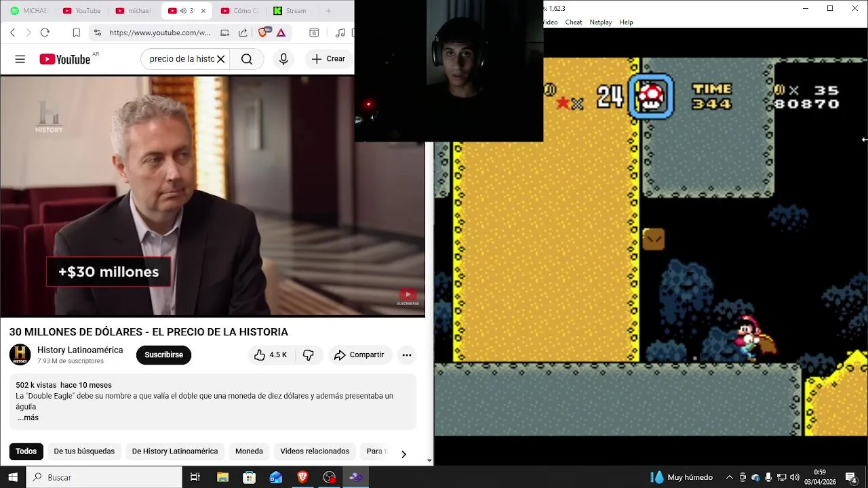This screenshot has width=868, height=488.
Task: Clear the YouTube search box text
Action: click(220, 59)
